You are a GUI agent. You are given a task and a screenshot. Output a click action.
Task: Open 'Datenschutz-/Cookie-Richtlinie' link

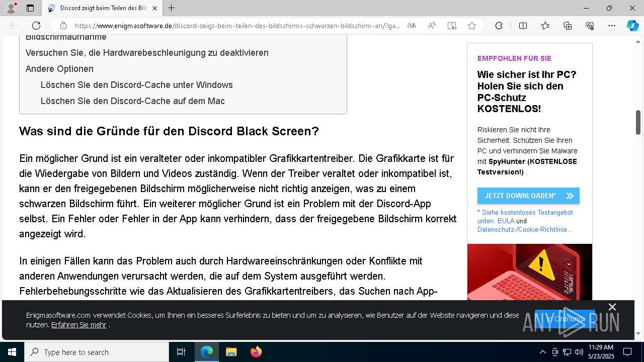pyautogui.click(x=522, y=229)
